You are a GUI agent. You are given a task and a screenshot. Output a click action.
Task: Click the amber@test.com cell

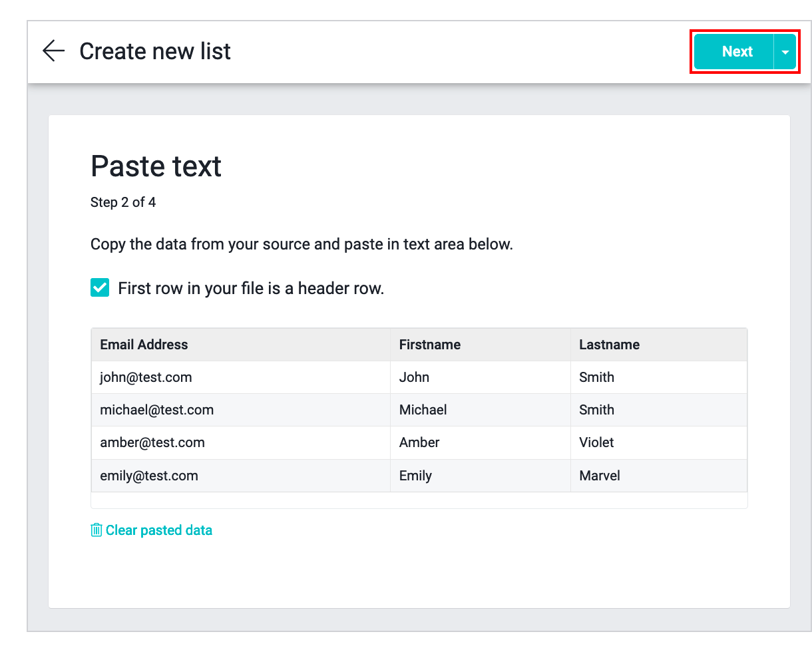152,442
